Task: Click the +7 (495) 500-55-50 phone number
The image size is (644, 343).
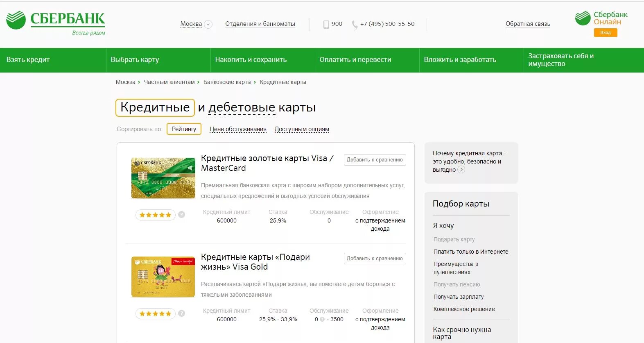Action: 387,24
